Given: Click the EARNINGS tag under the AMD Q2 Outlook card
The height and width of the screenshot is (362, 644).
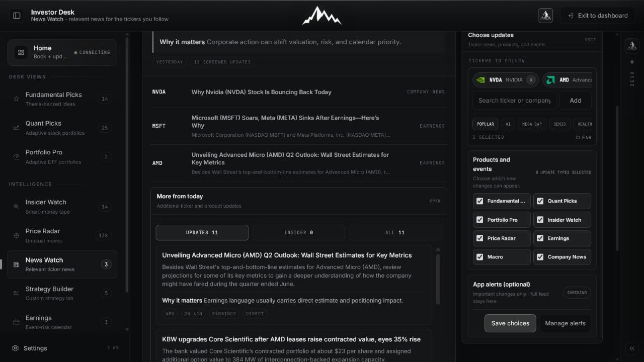Looking at the screenshot, I should [x=224, y=314].
